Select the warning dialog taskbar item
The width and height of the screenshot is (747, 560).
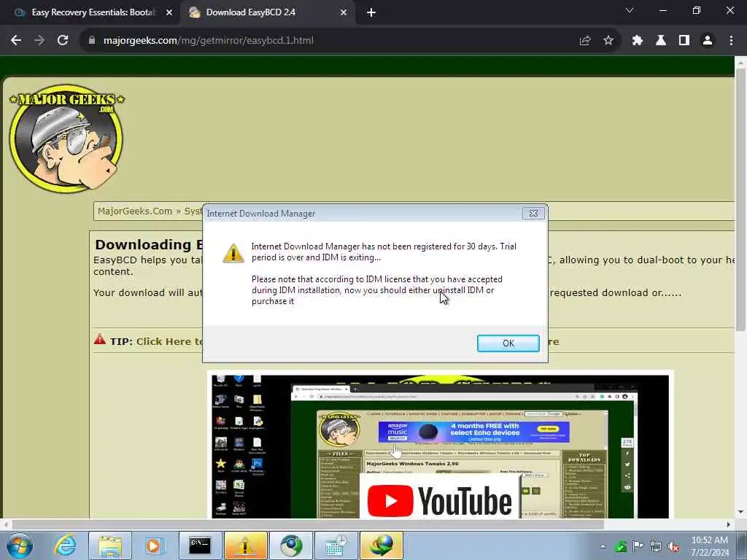tap(245, 545)
